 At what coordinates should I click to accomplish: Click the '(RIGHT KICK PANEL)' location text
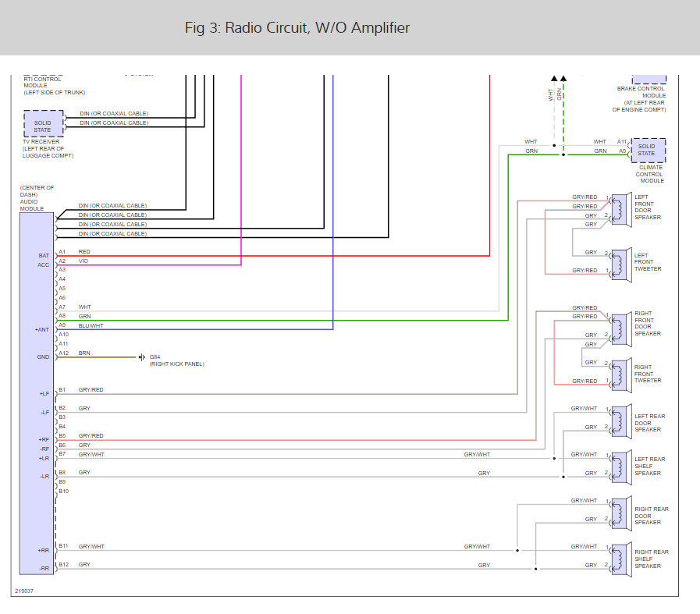(177, 364)
